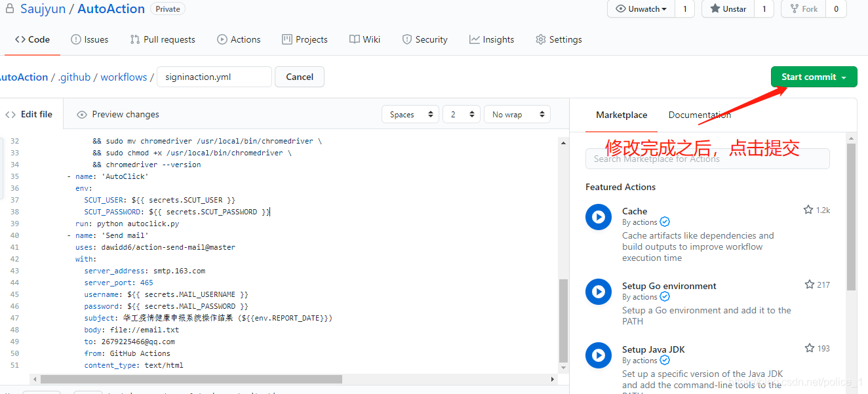Open the Spaces indent mode dropdown

(x=410, y=114)
